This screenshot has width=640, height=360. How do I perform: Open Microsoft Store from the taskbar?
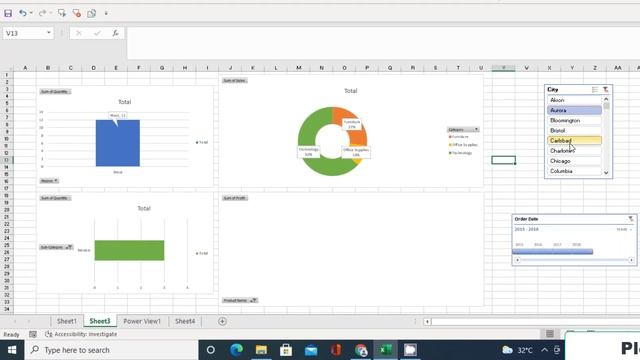(286, 350)
